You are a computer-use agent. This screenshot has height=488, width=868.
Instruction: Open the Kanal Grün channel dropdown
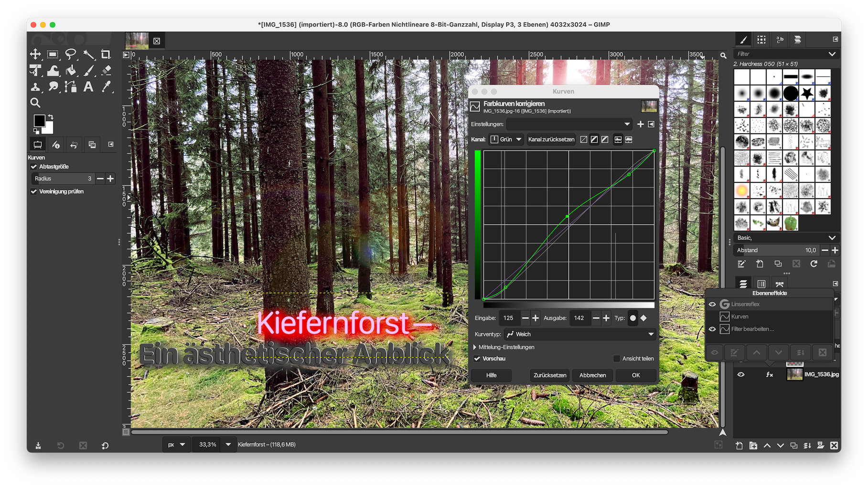pos(506,139)
